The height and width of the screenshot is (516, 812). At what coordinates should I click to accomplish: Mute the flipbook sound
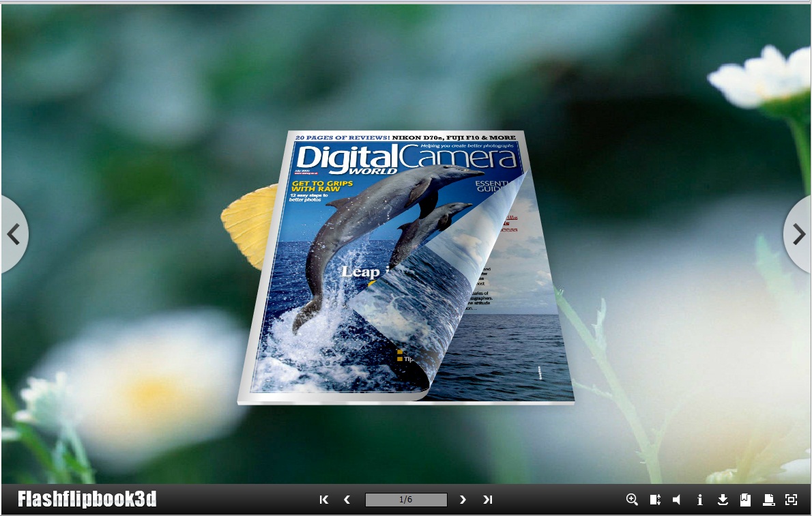pyautogui.click(x=677, y=500)
